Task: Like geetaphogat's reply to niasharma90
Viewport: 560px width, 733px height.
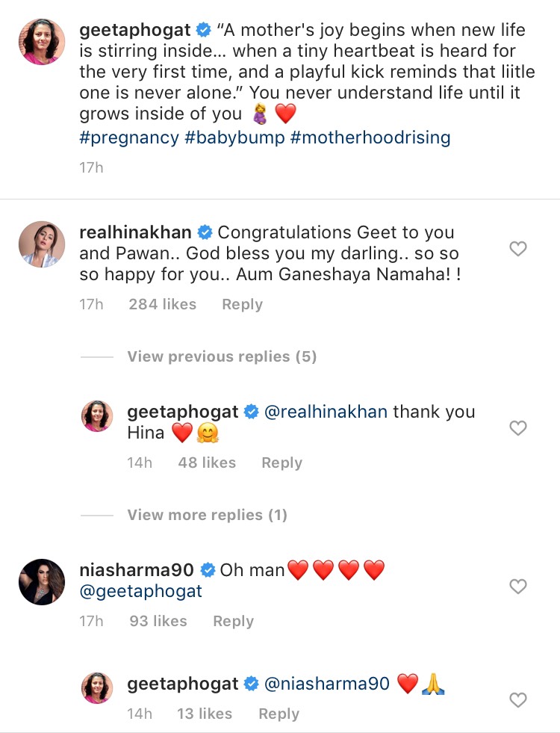Action: [x=517, y=700]
